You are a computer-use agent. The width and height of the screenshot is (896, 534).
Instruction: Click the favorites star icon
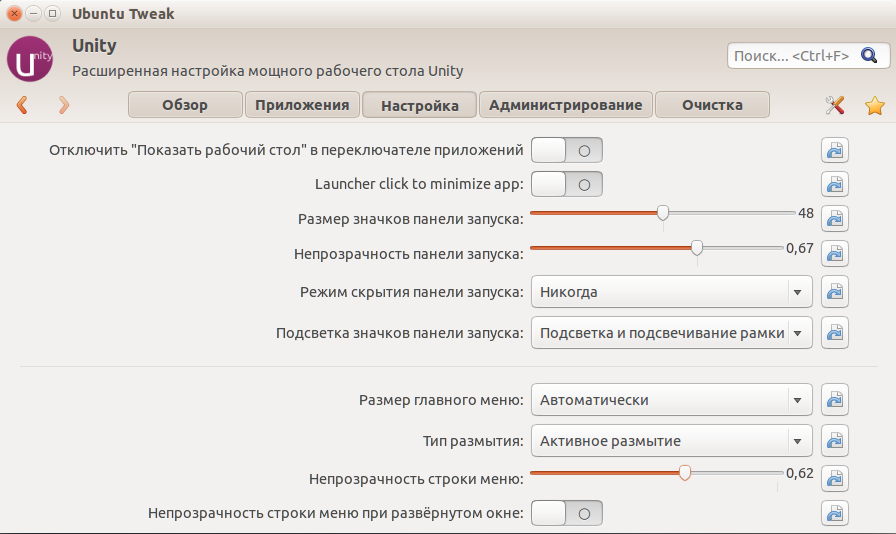pos(875,105)
